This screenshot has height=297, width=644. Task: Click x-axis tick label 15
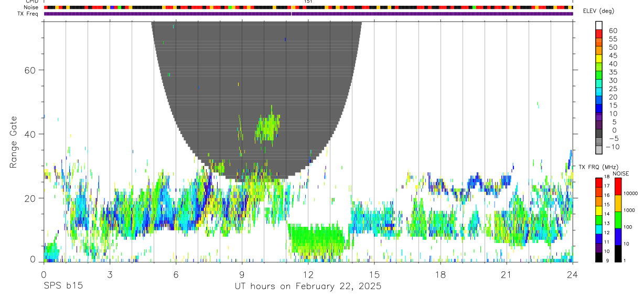pos(374,275)
